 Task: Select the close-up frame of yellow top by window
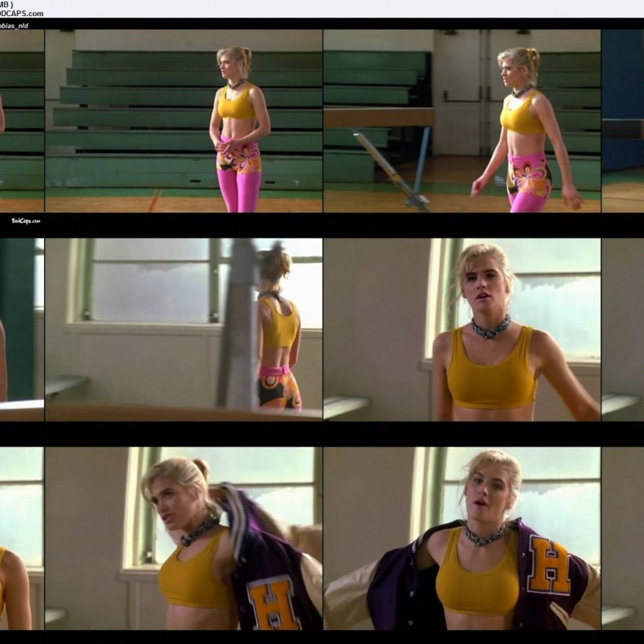461,329
